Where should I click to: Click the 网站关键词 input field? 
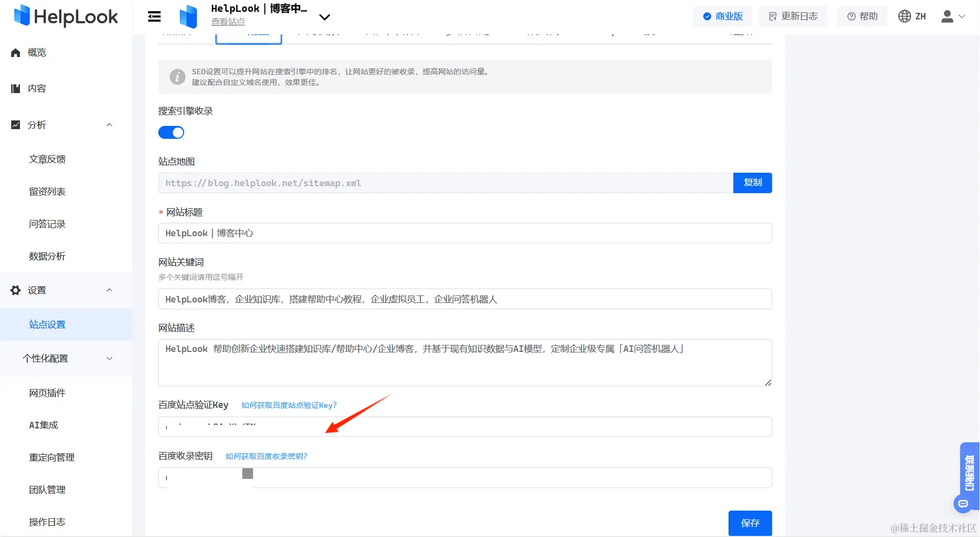[x=465, y=299]
